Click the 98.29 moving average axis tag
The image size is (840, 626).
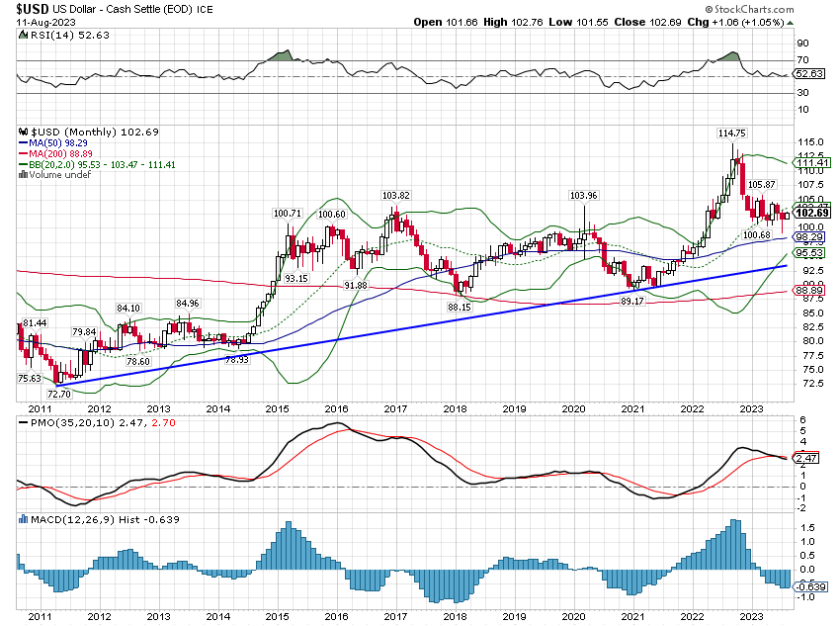pyautogui.click(x=812, y=238)
